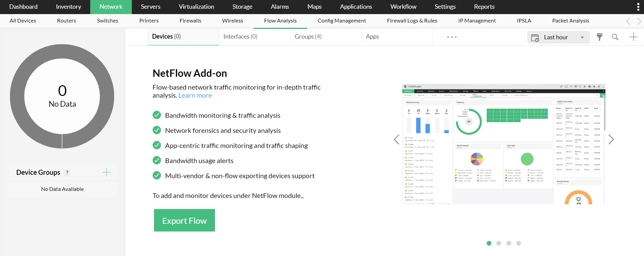Open the Storage menu

(x=243, y=7)
